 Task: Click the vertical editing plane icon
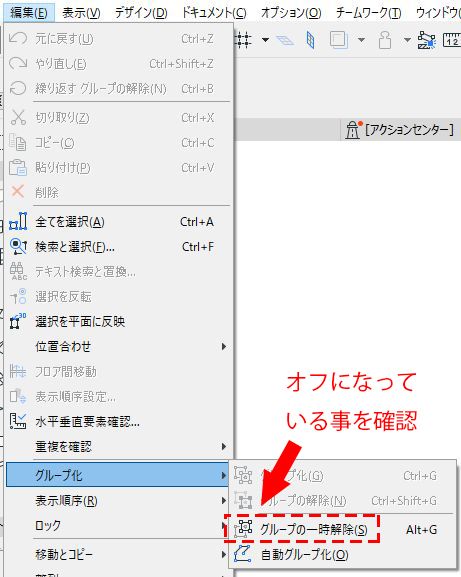310,40
